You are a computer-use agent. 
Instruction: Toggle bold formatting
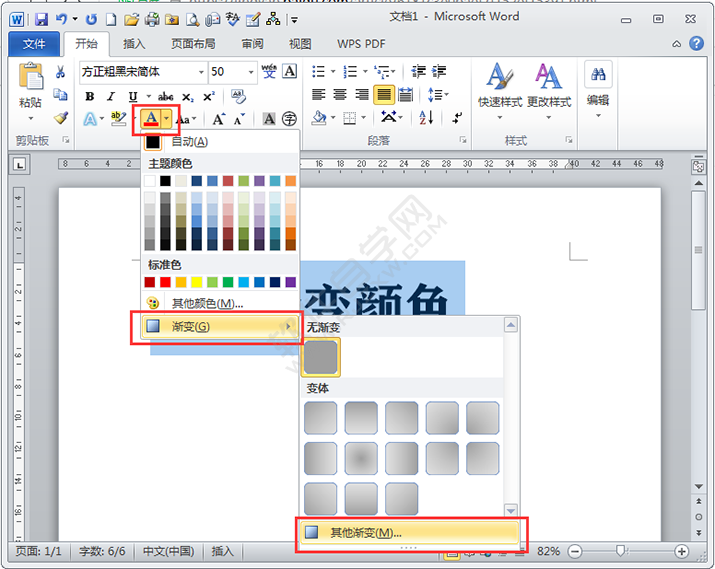tap(90, 97)
